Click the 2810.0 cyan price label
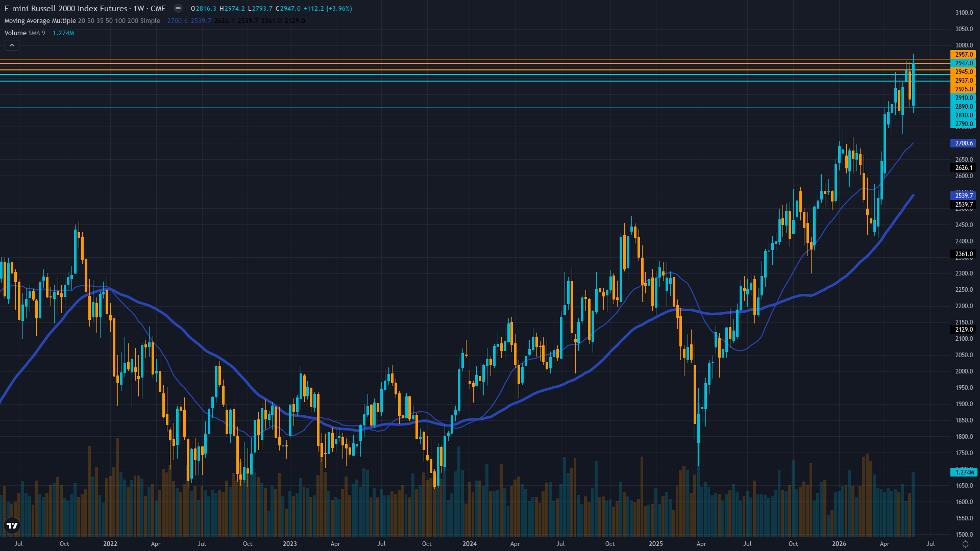Viewport: 980px width, 551px height. 963,115
